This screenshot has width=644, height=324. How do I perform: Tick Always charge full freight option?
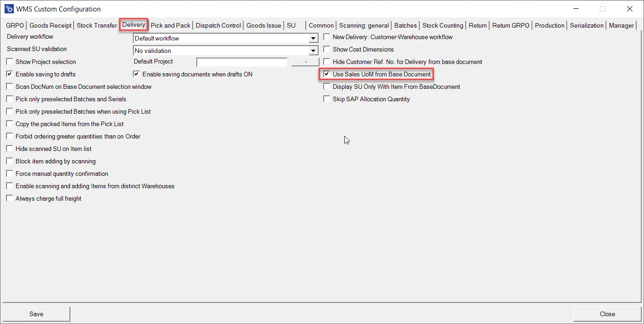pyautogui.click(x=10, y=198)
